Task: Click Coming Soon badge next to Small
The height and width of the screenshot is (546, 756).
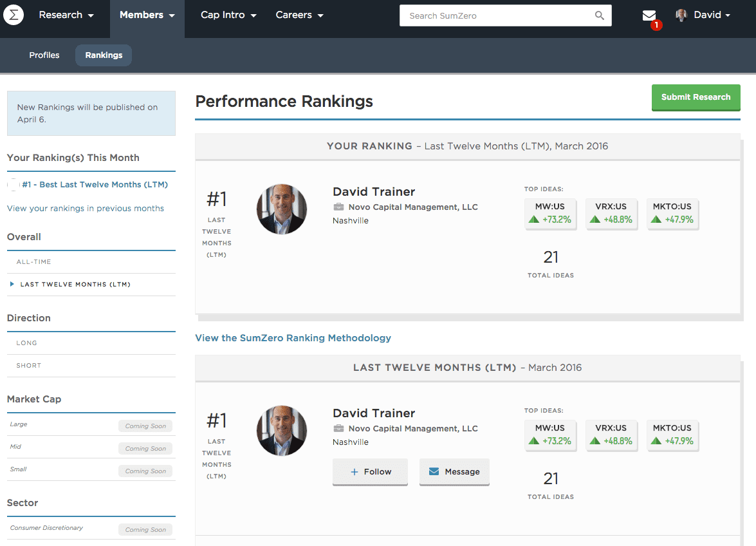Action: point(145,471)
